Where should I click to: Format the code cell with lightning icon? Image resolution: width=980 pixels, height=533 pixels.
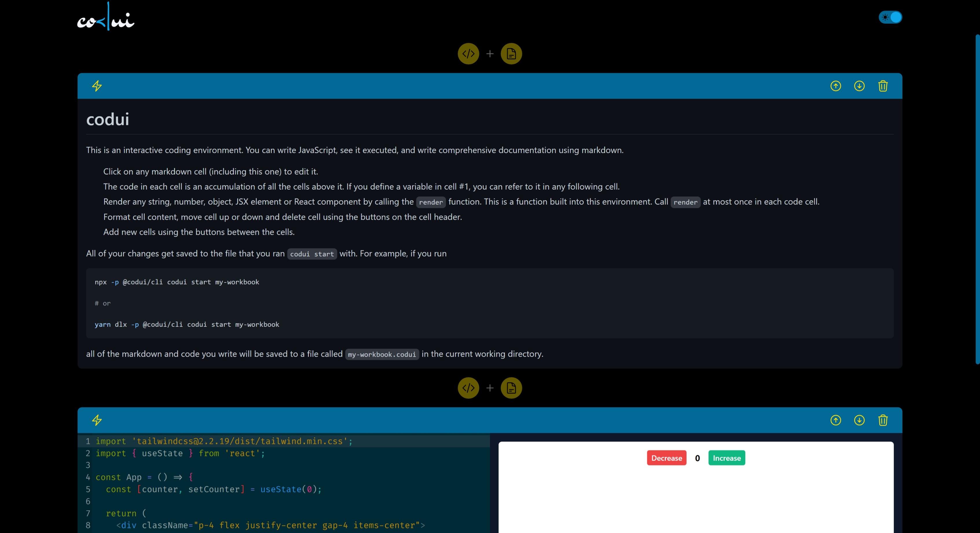97,420
